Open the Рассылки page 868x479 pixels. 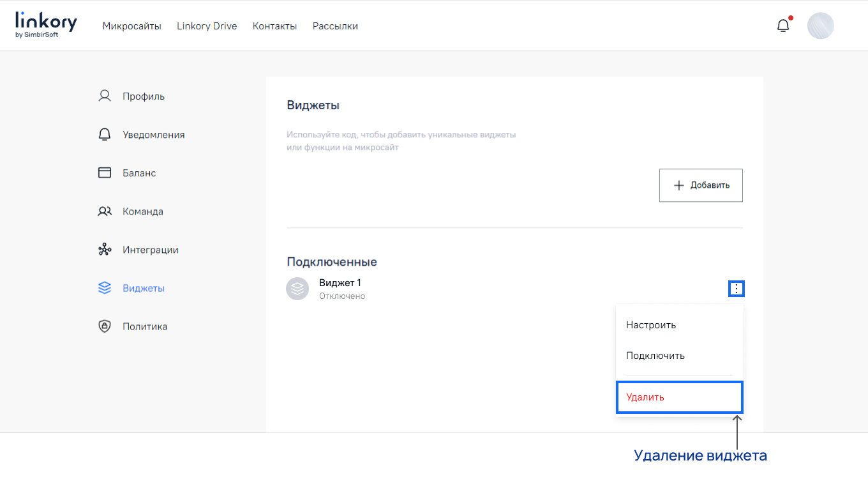pyautogui.click(x=335, y=26)
